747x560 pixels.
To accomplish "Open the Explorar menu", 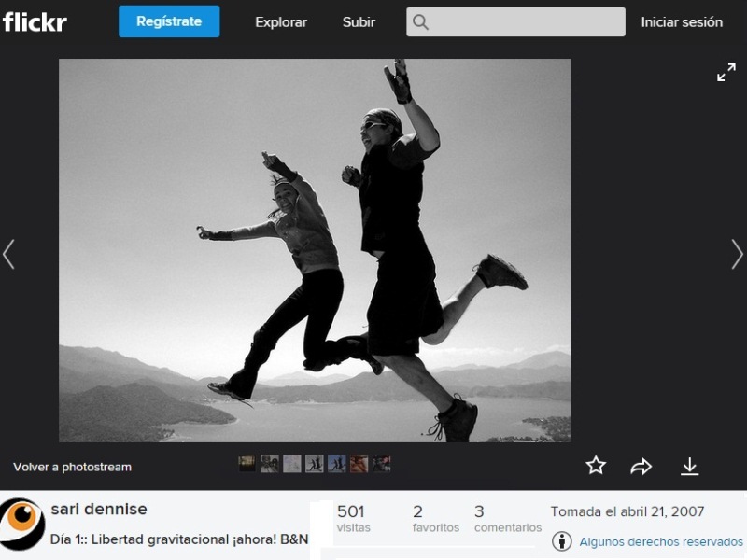I will [281, 21].
